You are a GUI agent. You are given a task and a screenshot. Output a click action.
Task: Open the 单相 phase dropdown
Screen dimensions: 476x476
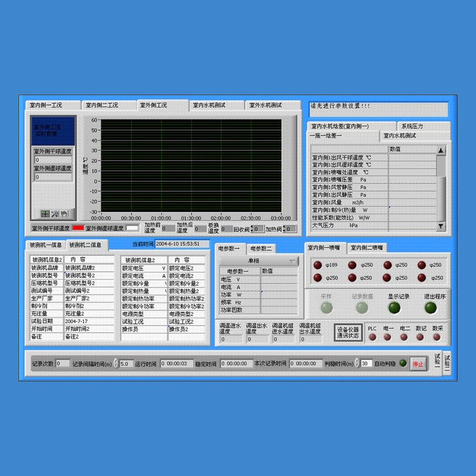coord(259,261)
